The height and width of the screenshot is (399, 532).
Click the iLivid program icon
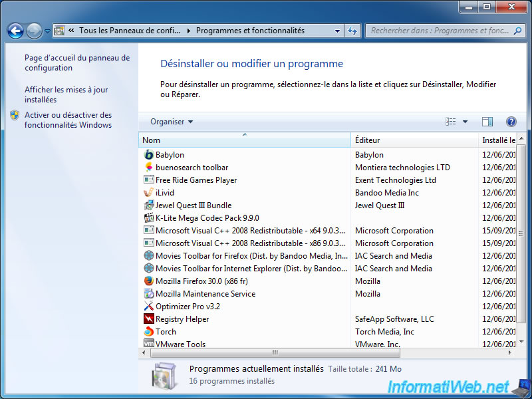tap(148, 192)
